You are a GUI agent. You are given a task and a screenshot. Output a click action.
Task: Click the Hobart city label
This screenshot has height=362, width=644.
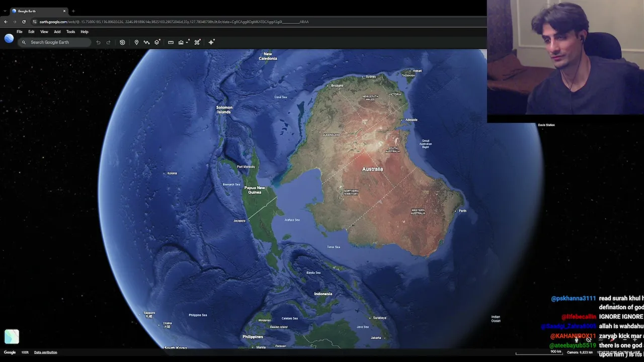(417, 71)
